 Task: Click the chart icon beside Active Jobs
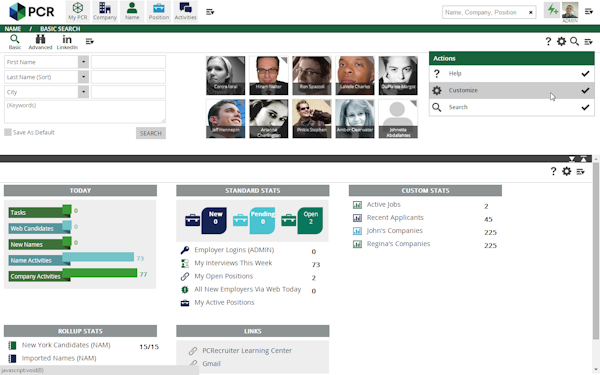357,205
